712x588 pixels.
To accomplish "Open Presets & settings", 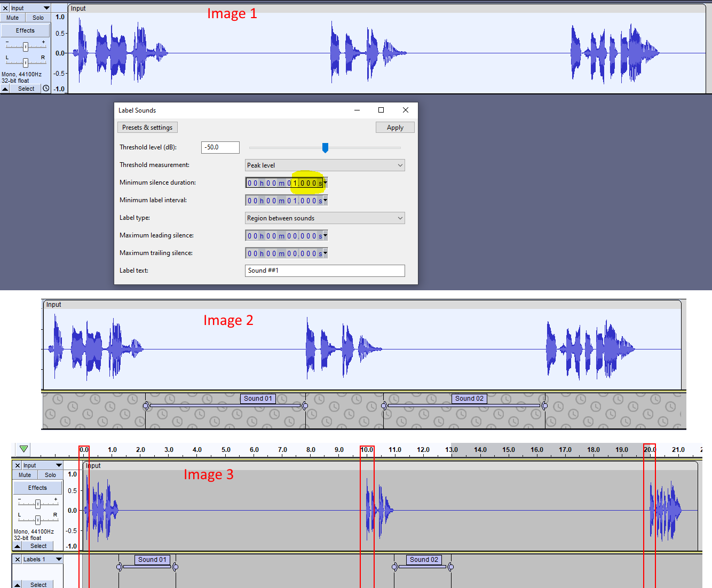I will click(147, 127).
